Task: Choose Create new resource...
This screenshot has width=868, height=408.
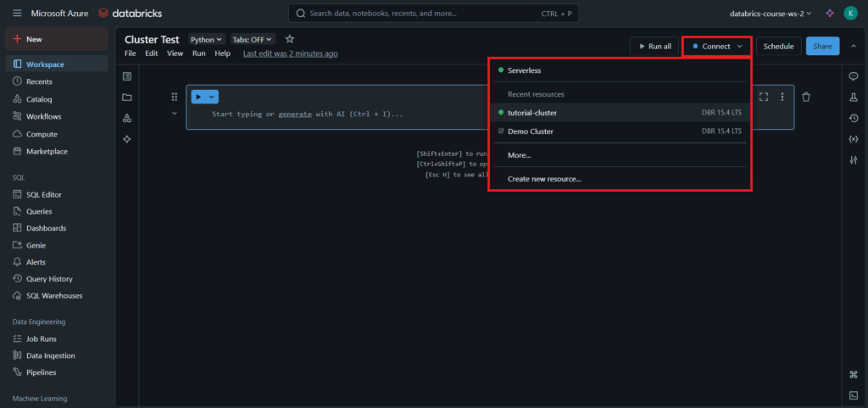Action: tap(620, 179)
